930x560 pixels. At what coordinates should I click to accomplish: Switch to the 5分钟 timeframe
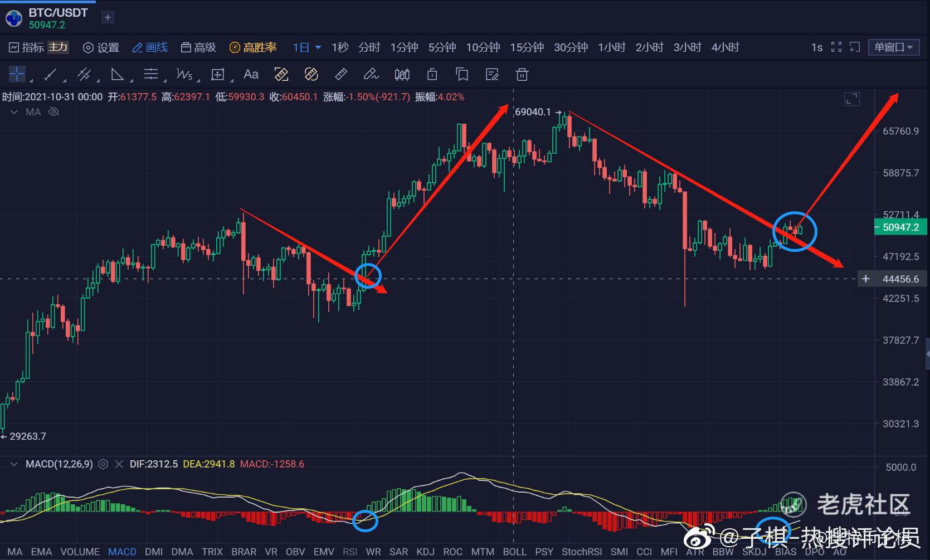[x=442, y=47]
